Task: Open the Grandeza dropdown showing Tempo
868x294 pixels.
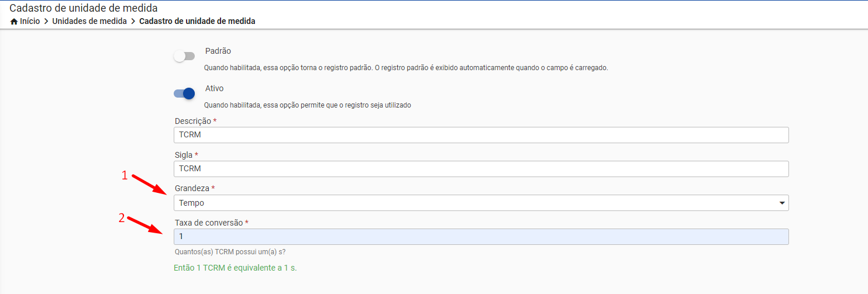Action: pyautogui.click(x=481, y=203)
